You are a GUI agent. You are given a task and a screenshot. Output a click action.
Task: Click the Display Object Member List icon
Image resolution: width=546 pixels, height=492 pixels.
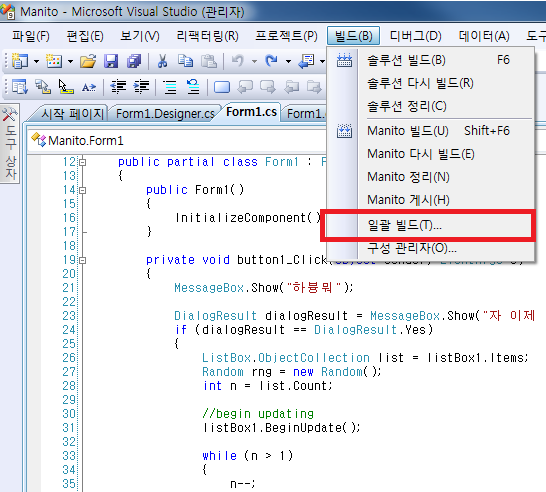[20, 87]
